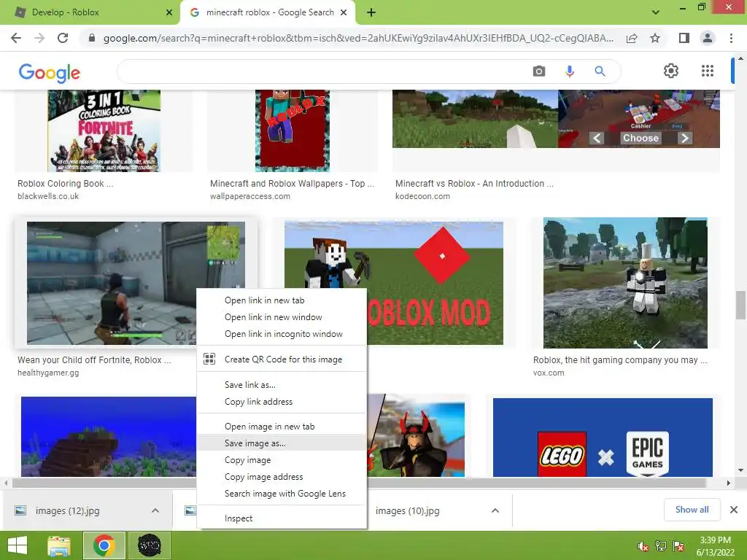Choose Open image in new tab
The height and width of the screenshot is (560, 747).
[282, 427]
